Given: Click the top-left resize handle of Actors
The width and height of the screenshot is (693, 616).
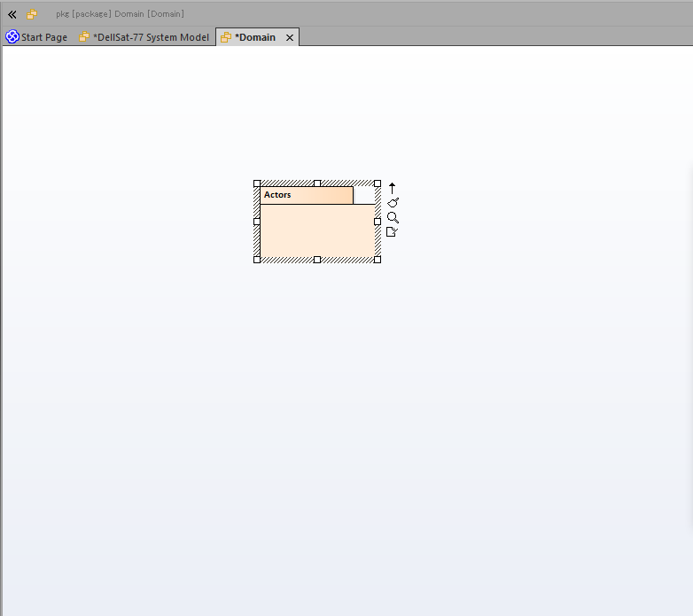Looking at the screenshot, I should point(257,183).
